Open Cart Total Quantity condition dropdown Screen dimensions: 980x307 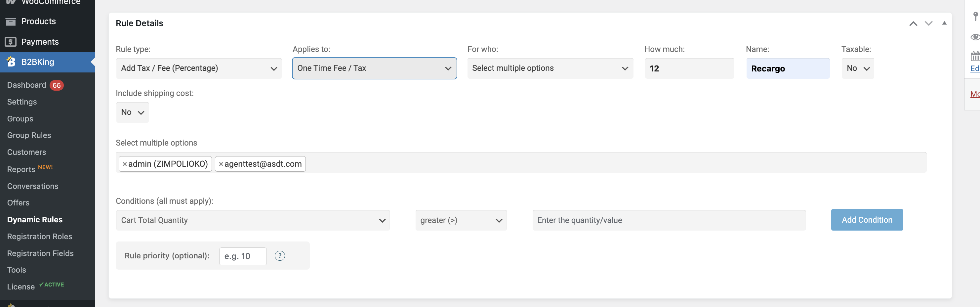tap(253, 220)
